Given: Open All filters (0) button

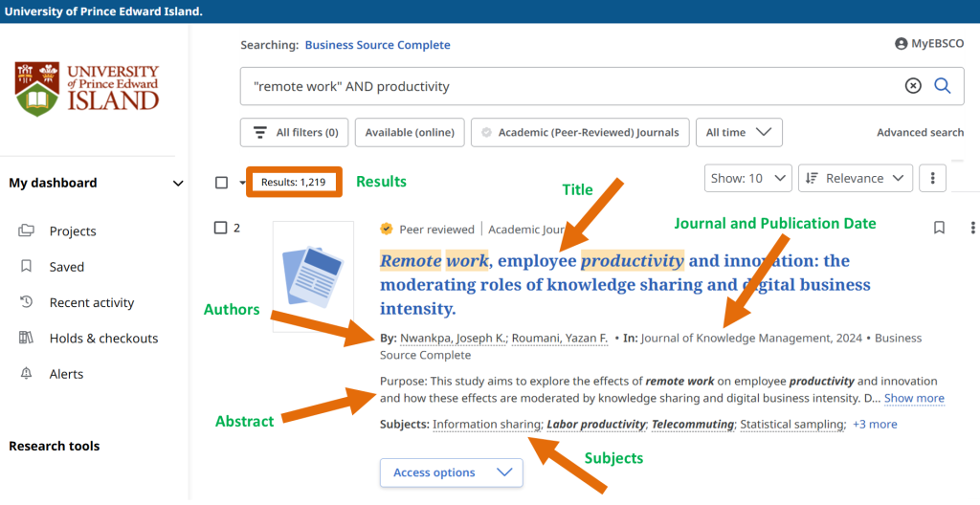Looking at the screenshot, I should tap(295, 133).
